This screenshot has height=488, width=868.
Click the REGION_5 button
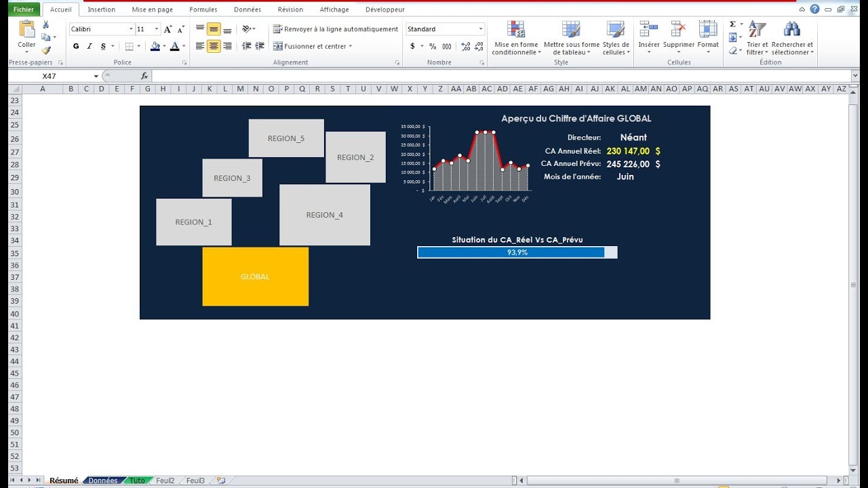point(286,138)
